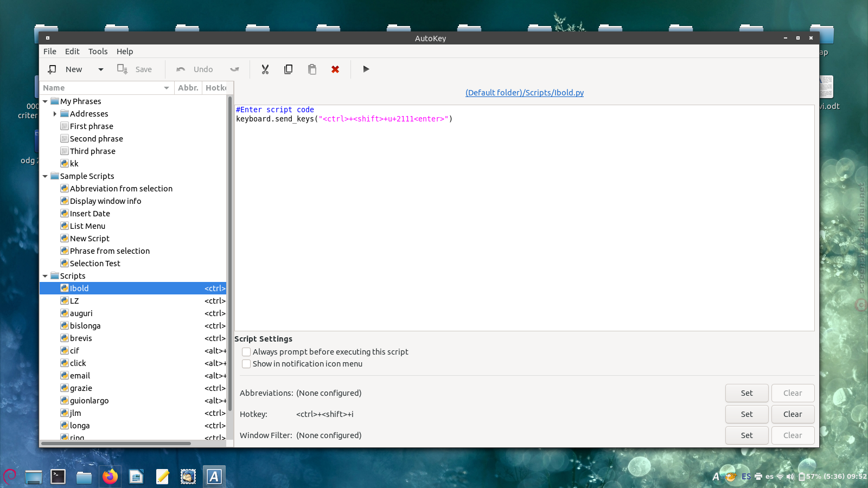This screenshot has height=488, width=868.
Task: Select the New Script item
Action: pyautogui.click(x=90, y=239)
